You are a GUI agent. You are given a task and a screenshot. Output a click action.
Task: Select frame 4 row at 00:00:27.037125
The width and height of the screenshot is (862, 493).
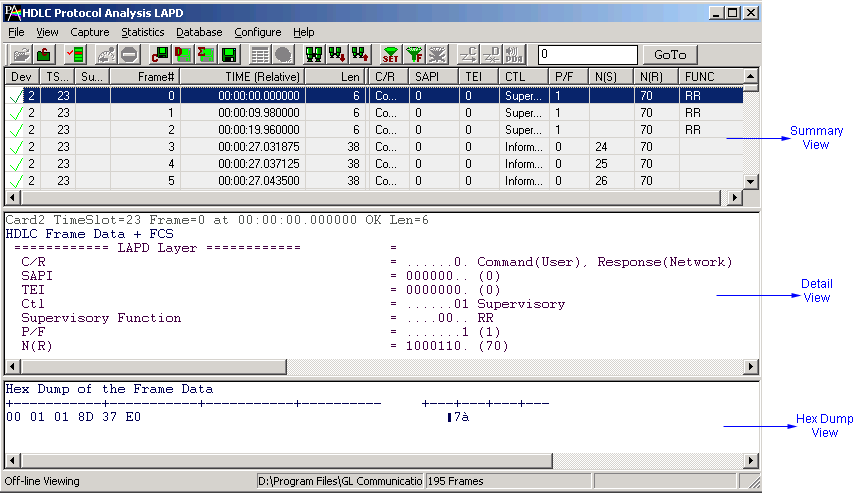click(374, 164)
